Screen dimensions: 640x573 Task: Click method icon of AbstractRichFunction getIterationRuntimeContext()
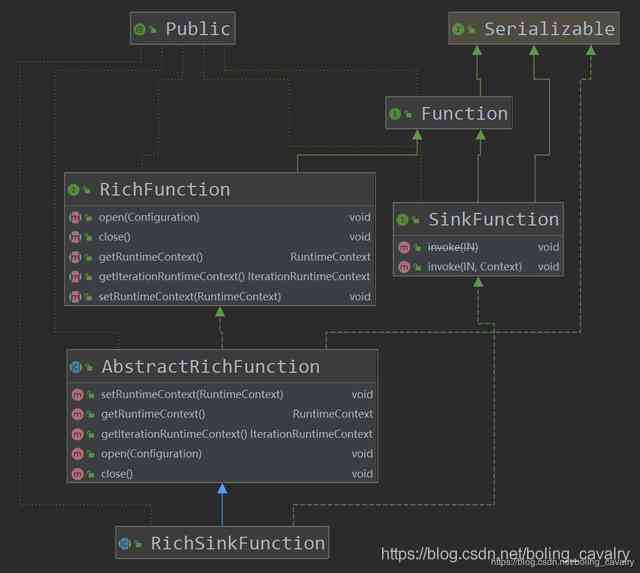coord(78,434)
